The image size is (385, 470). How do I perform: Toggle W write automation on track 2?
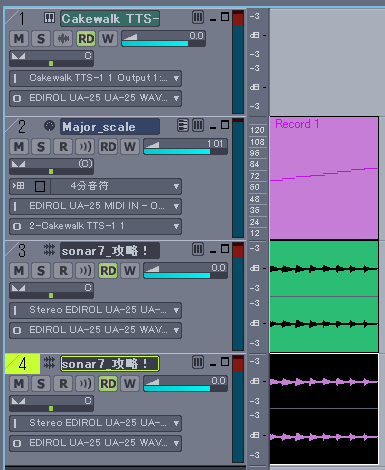[130, 147]
